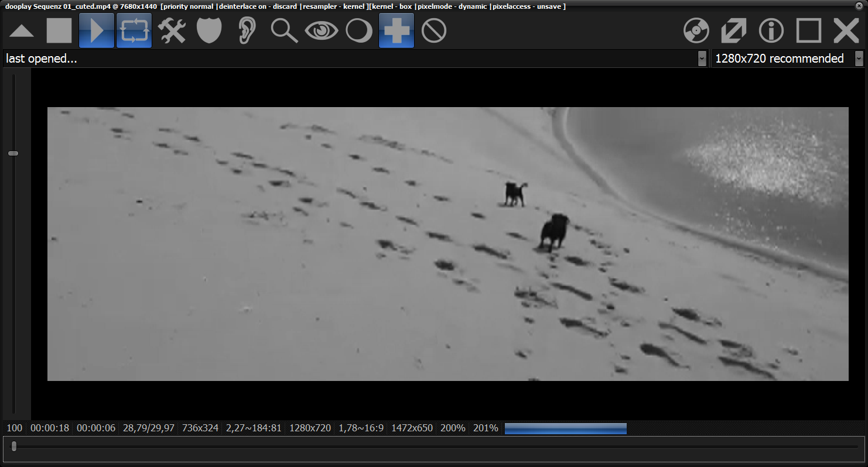
Task: Click the ear audio icon
Action: [x=247, y=30]
